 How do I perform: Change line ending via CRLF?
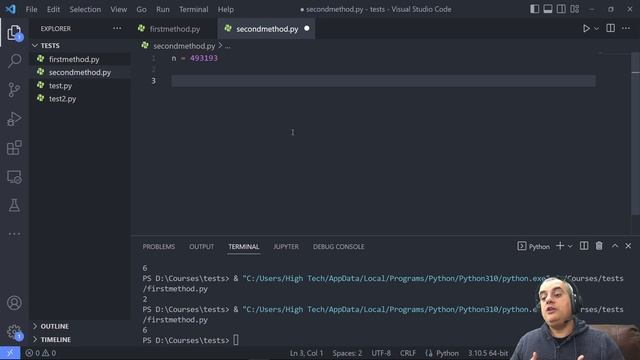(x=408, y=353)
